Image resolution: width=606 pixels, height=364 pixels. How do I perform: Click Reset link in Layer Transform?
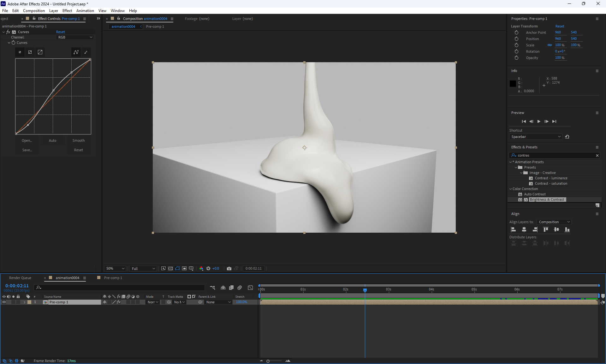pyautogui.click(x=559, y=27)
